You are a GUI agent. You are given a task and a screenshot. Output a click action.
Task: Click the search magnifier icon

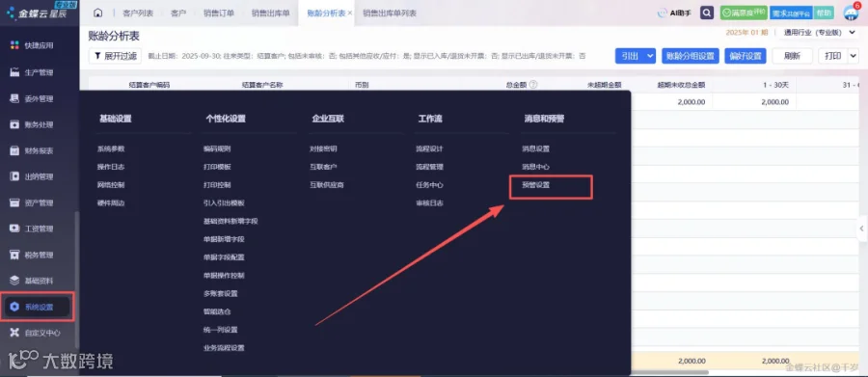click(x=706, y=13)
